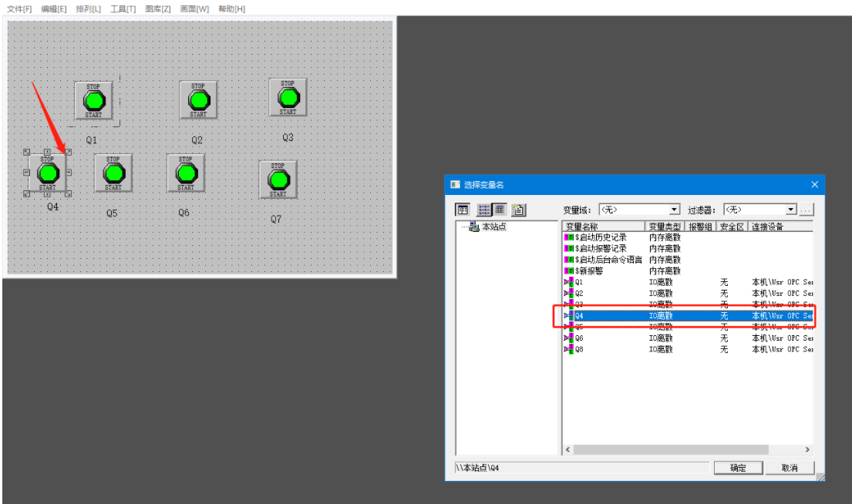The image size is (852, 504).
Task: Sort by the 报警组 column header
Action: point(700,227)
